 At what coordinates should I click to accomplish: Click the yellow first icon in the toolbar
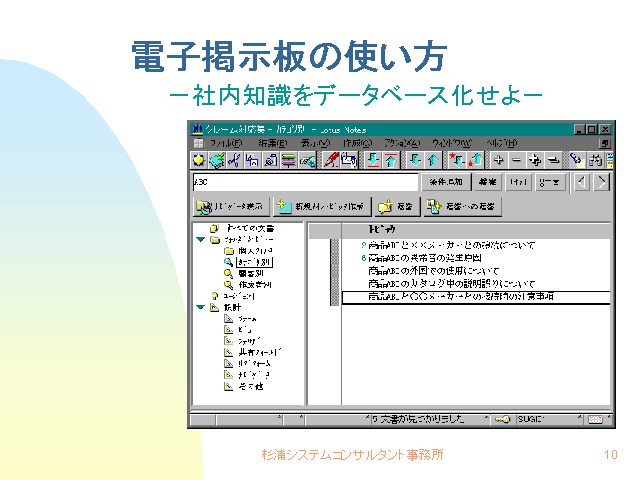point(199,160)
